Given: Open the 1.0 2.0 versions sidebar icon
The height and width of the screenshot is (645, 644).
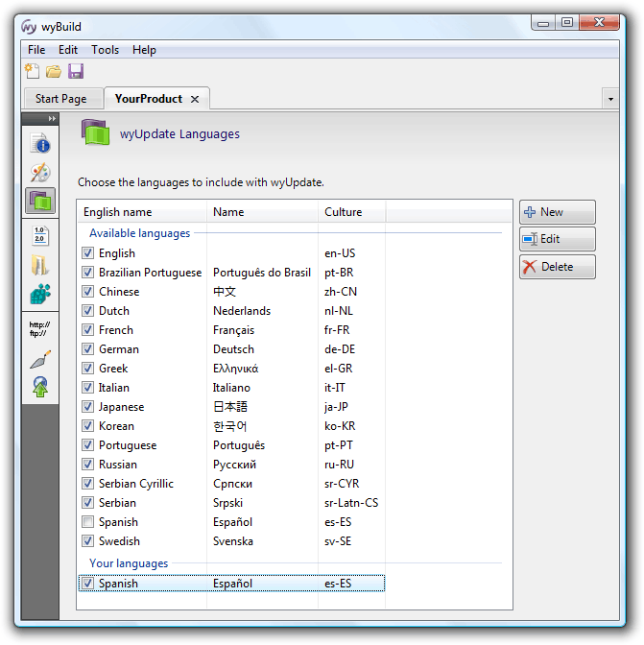Looking at the screenshot, I should coord(40,236).
